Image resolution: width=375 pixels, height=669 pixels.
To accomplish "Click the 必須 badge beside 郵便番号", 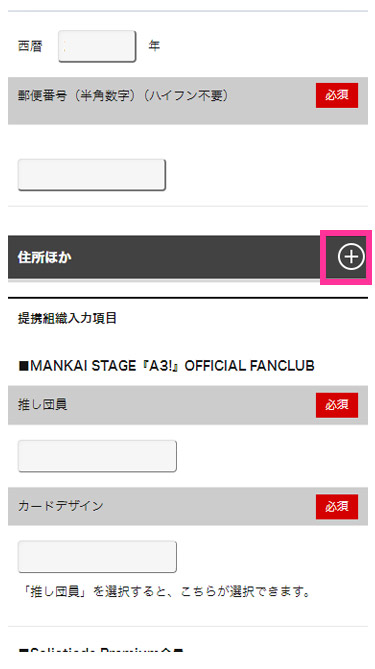I will 337,95.
